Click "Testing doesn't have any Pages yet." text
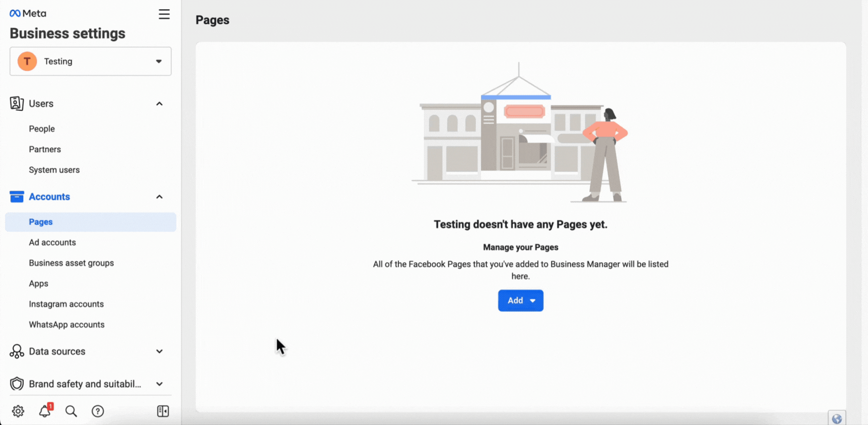Image resolution: width=868 pixels, height=425 pixels. coord(521,224)
